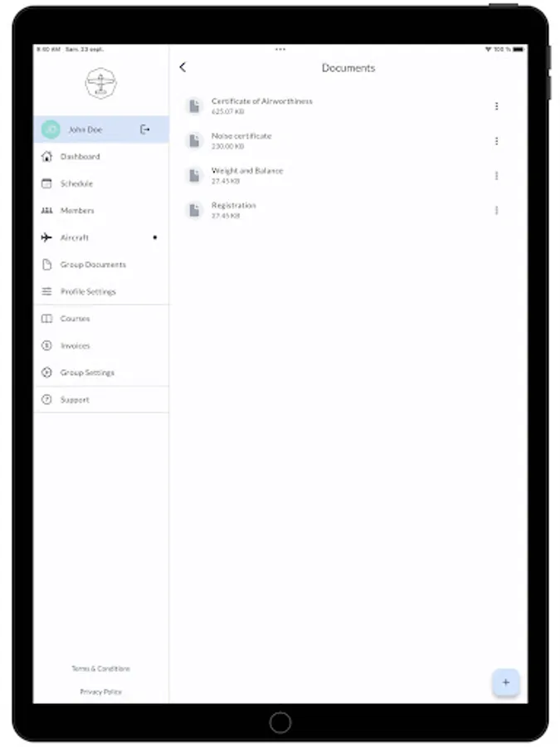
Task: Tap the battery indicator in status bar
Action: 518,49
